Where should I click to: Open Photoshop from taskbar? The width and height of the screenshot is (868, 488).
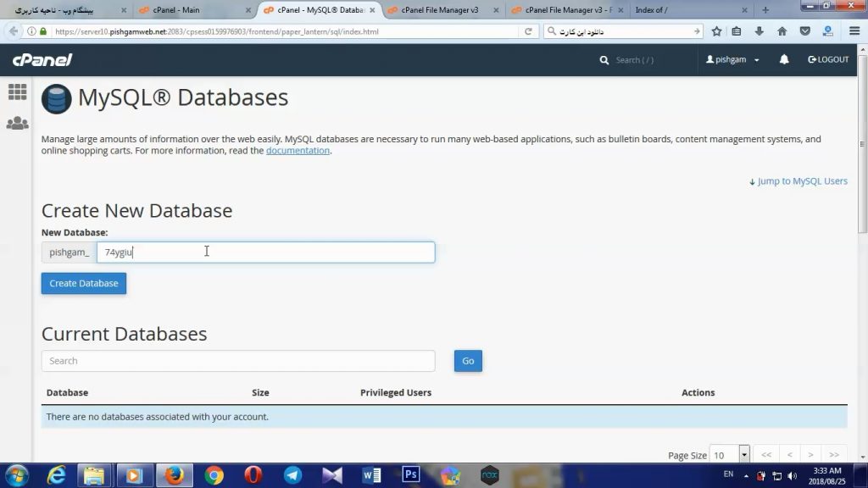[x=411, y=474]
